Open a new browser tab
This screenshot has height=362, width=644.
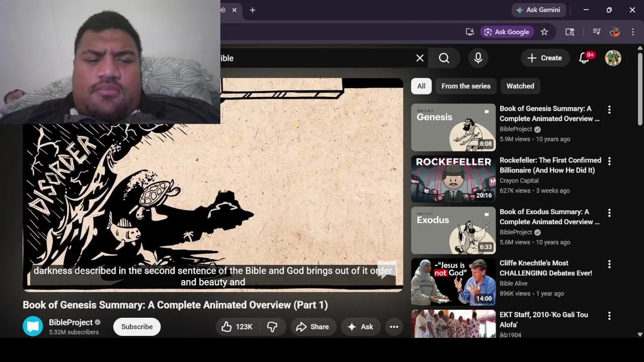253,10
